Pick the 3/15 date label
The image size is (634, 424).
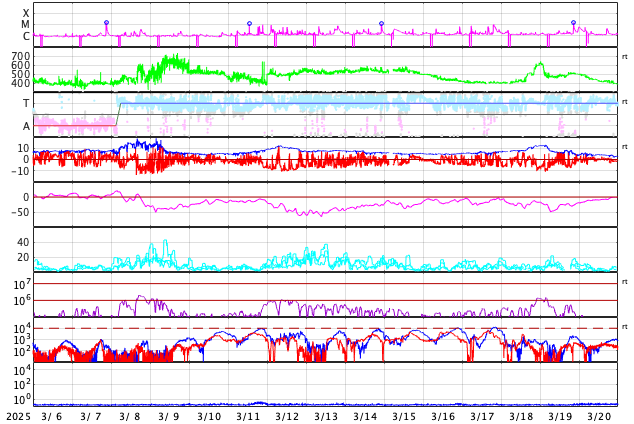pyautogui.click(x=404, y=417)
